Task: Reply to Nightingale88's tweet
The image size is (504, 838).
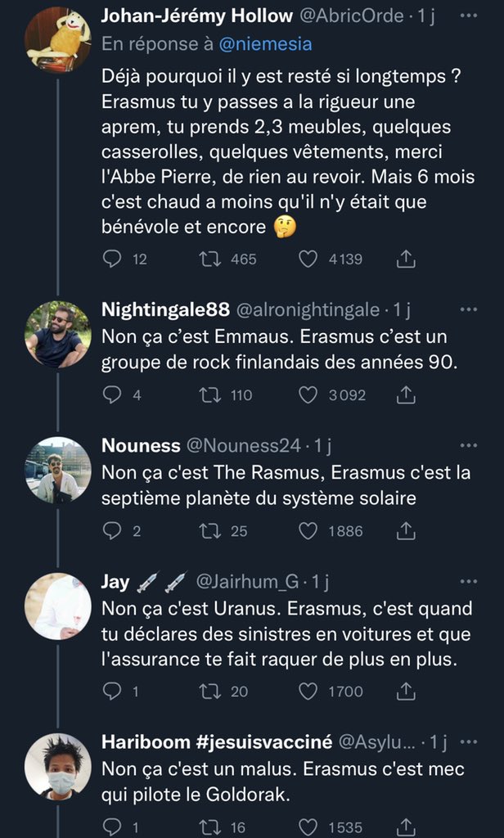Action: (x=113, y=395)
